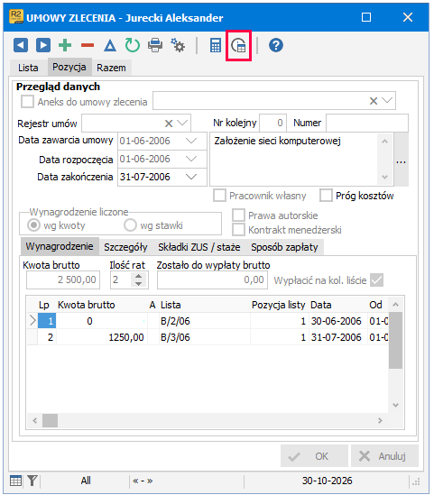
Task: Click the R2 application icon in title bar
Action: [x=16, y=17]
